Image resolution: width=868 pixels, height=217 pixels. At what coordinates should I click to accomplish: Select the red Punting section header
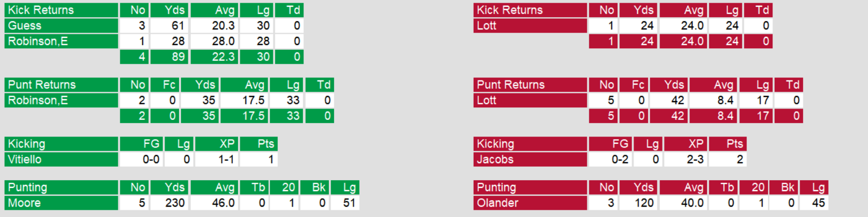530,188
